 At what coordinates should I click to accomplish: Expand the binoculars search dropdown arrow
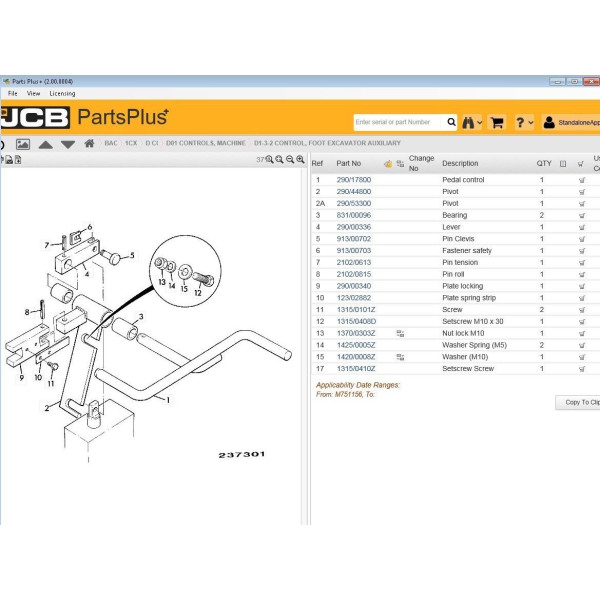point(480,123)
